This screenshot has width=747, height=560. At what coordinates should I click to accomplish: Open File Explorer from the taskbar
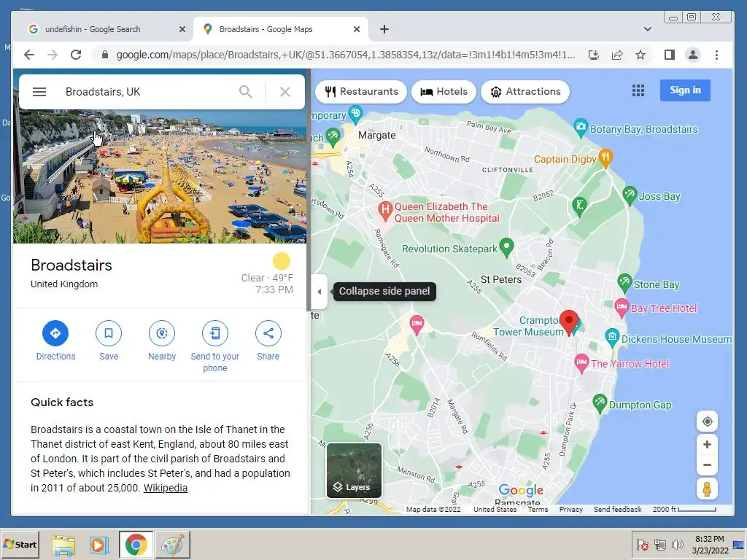point(63,545)
